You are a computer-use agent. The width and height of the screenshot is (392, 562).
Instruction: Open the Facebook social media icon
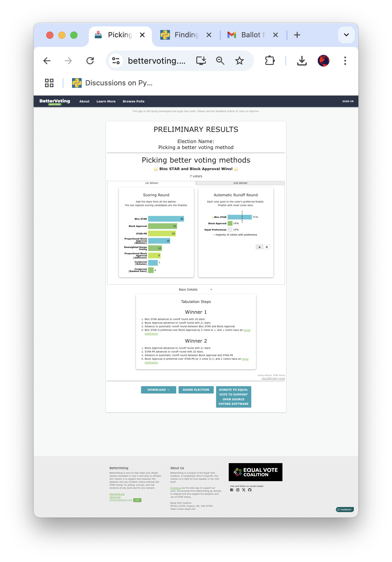(232, 490)
